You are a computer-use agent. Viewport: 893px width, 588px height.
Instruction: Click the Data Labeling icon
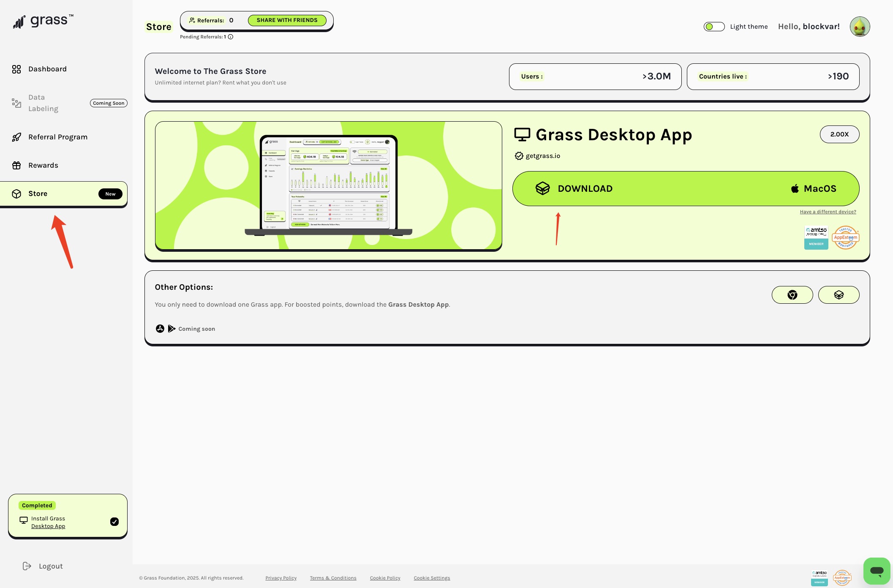pos(16,103)
